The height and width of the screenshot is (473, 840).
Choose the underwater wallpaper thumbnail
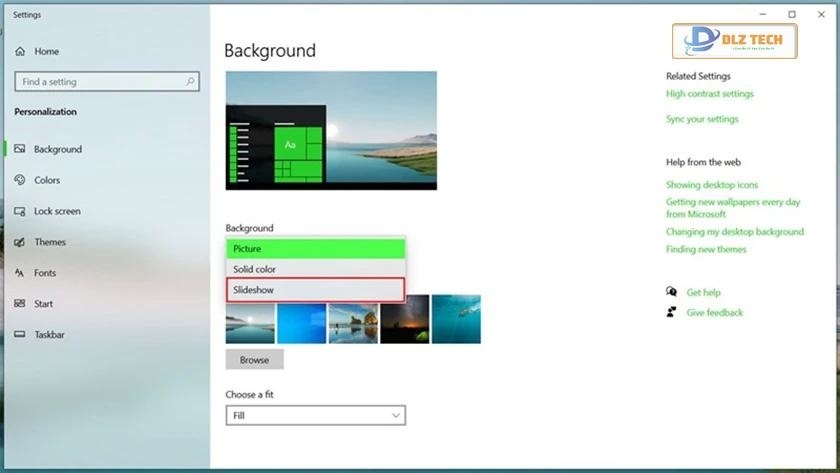456,319
